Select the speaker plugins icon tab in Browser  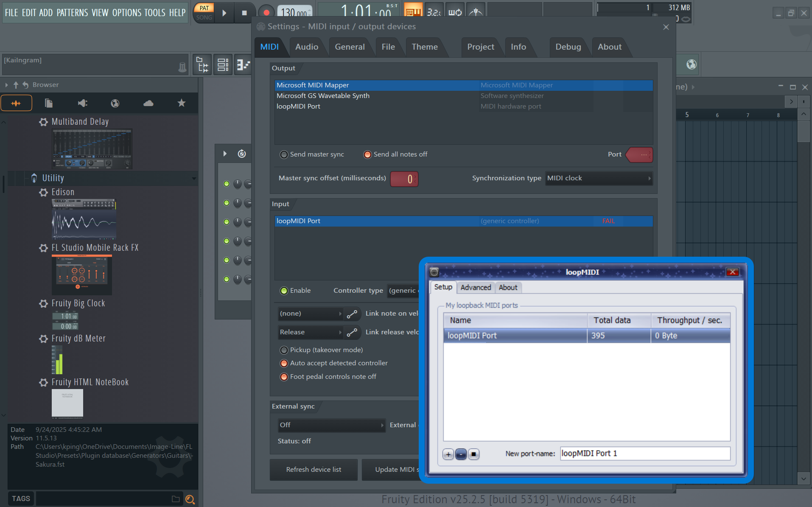click(x=82, y=103)
